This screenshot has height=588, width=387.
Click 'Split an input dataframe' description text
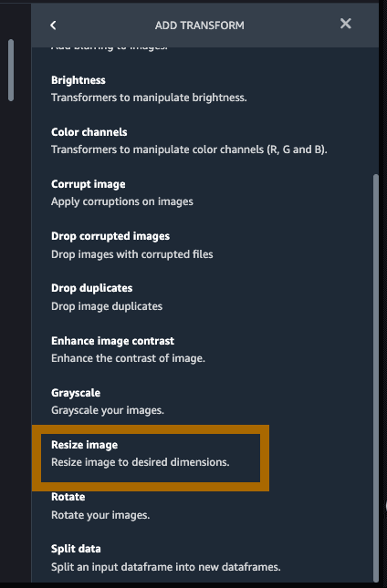(x=166, y=567)
